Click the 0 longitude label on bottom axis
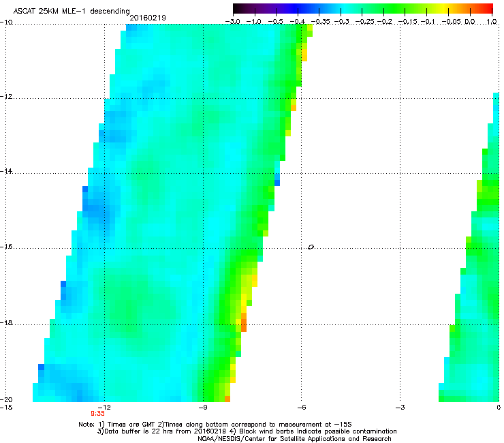 pos(499,408)
